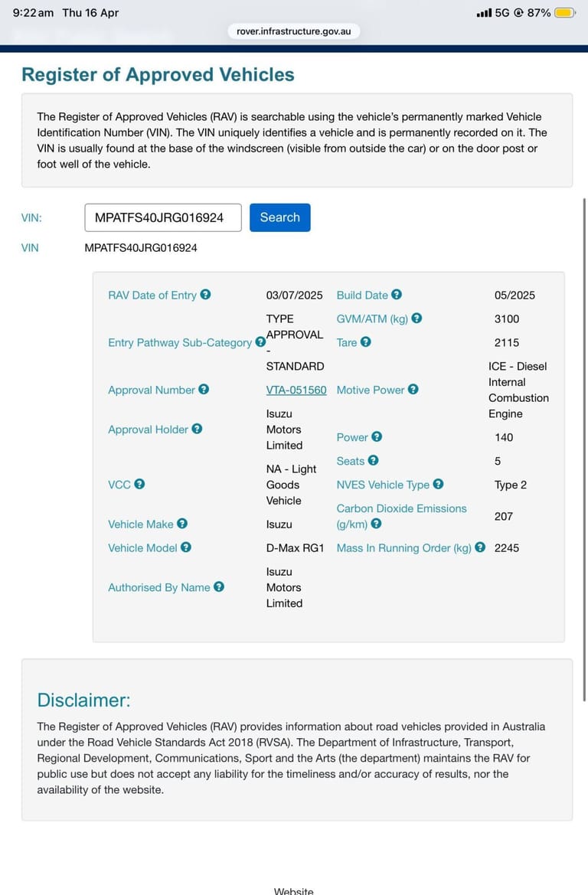Open help icon beside Motive Power
The width and height of the screenshot is (588, 895).
coord(413,389)
